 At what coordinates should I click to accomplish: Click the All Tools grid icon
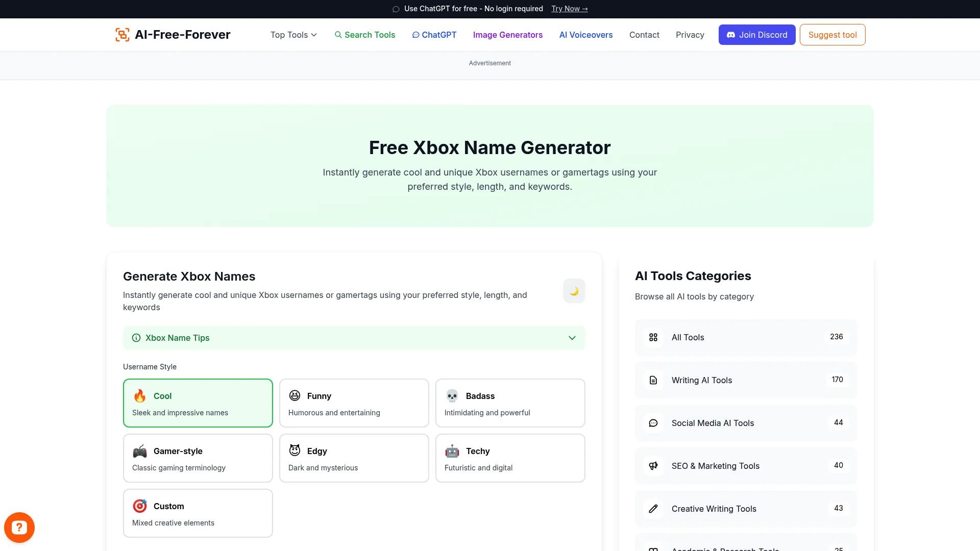coord(653,337)
